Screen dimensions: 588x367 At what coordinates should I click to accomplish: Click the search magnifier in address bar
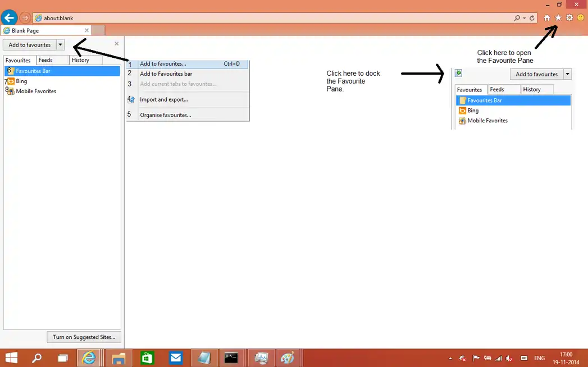pos(517,18)
